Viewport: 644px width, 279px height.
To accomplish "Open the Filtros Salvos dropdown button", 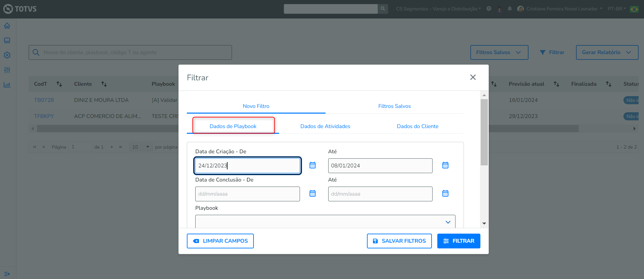I will pos(499,52).
